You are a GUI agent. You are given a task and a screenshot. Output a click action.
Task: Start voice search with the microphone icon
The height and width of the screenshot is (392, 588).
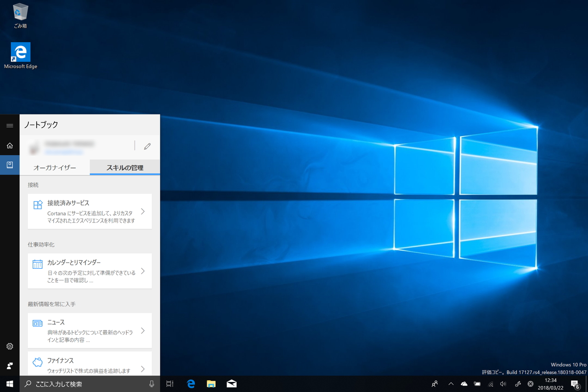pyautogui.click(x=152, y=383)
